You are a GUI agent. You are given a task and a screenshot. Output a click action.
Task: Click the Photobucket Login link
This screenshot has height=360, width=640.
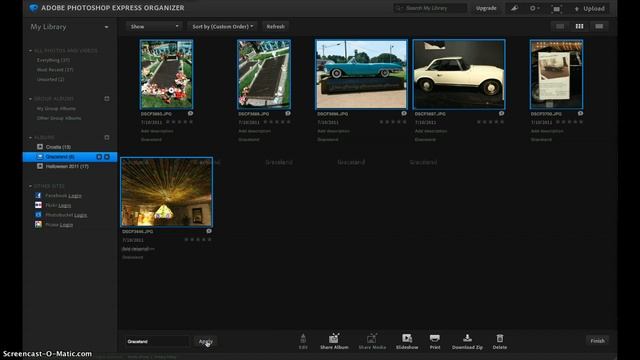pos(80,215)
